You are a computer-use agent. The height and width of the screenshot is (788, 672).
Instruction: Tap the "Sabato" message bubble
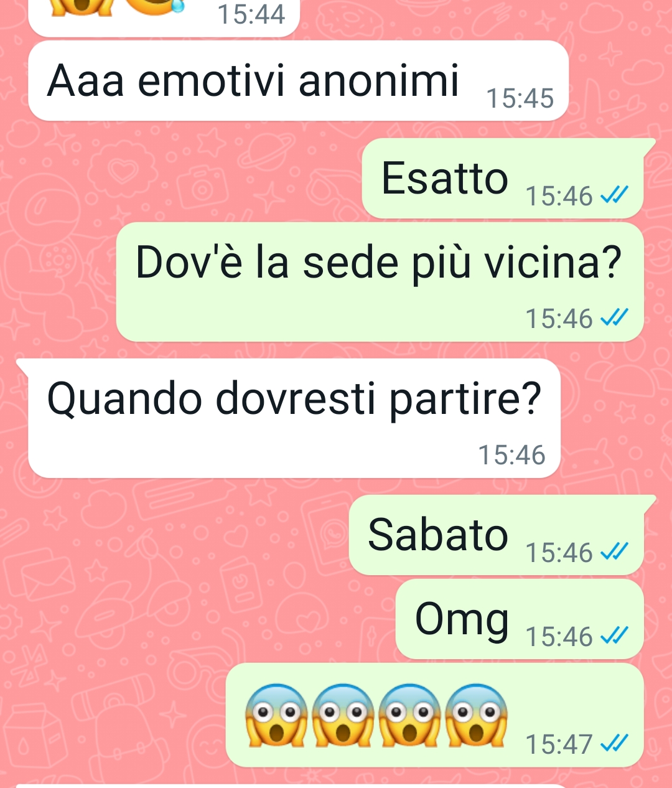502,535
